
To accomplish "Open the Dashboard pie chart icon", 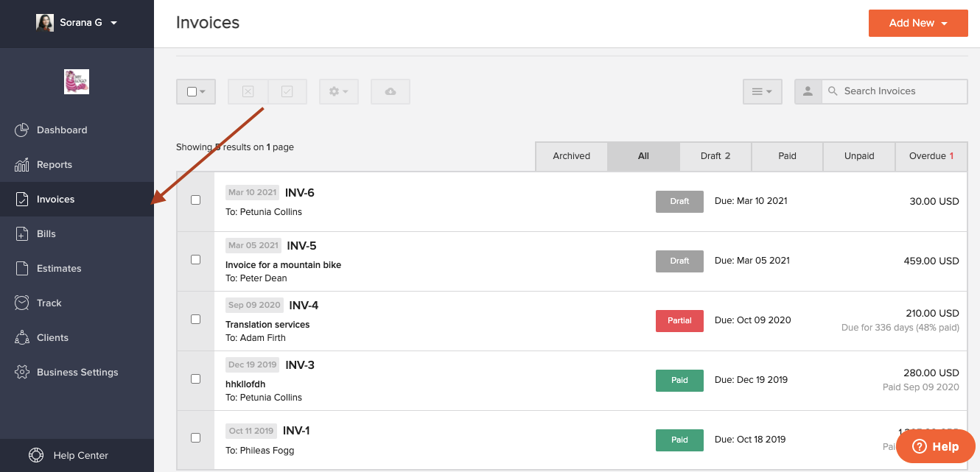I will [22, 130].
